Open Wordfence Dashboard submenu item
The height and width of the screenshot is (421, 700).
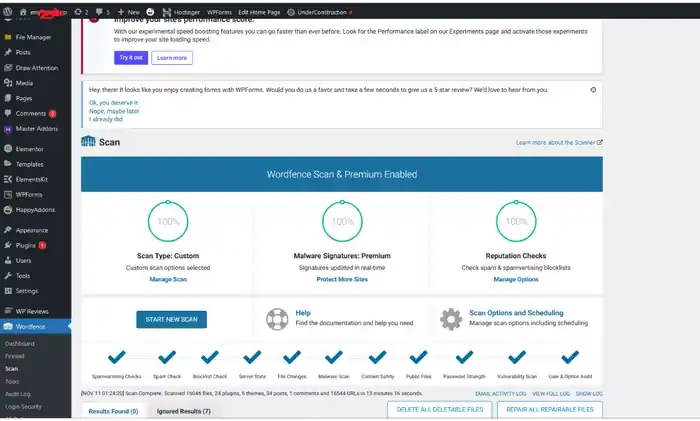tap(20, 344)
